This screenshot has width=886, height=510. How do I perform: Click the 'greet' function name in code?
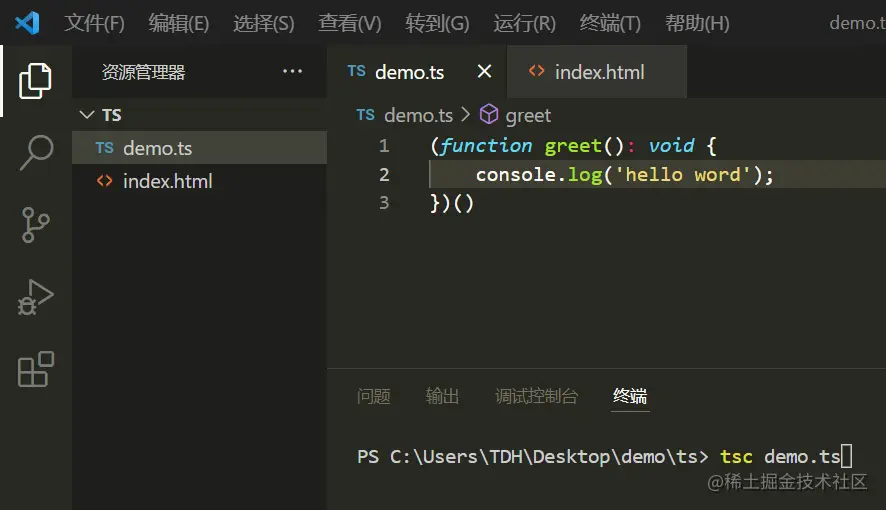click(573, 146)
